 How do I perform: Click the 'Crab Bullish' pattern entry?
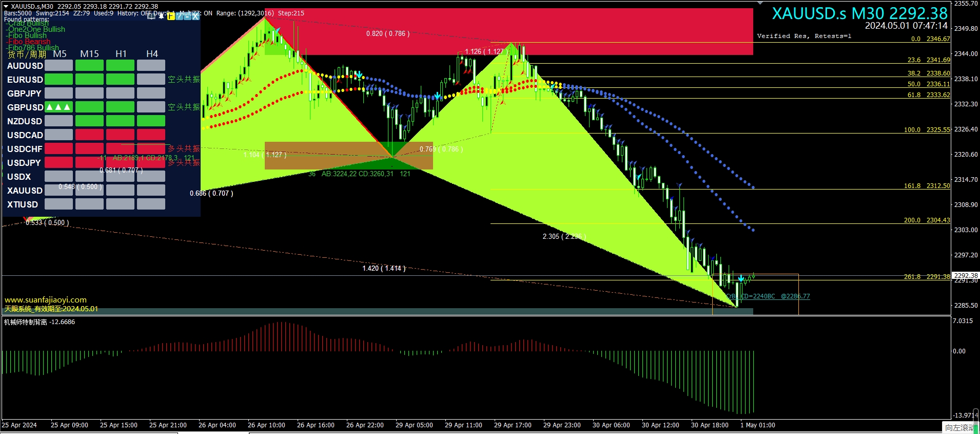pos(27,23)
